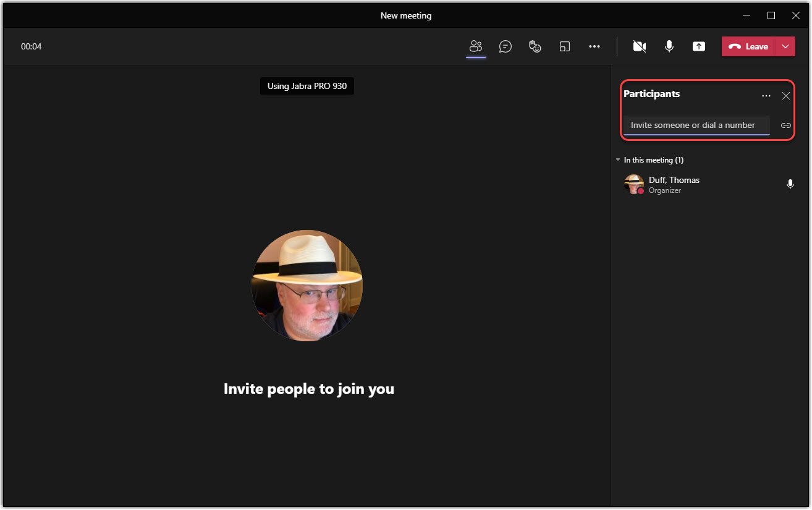Mute your microphone in the toolbar
The height and width of the screenshot is (510, 812).
(x=669, y=46)
